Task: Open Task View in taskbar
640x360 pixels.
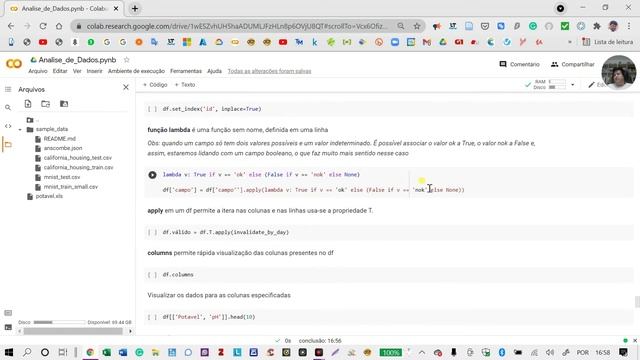Action: (x=62, y=352)
